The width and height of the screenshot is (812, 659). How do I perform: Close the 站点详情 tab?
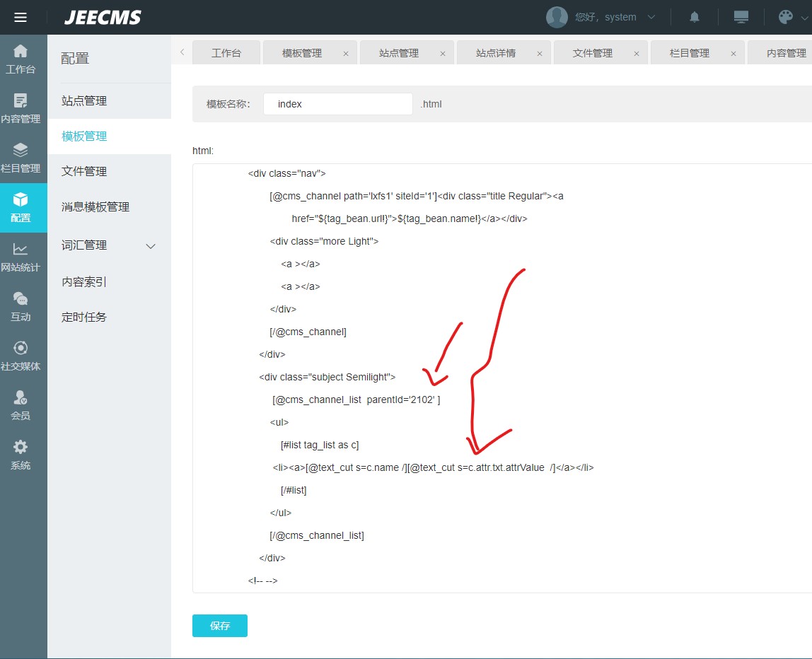540,53
